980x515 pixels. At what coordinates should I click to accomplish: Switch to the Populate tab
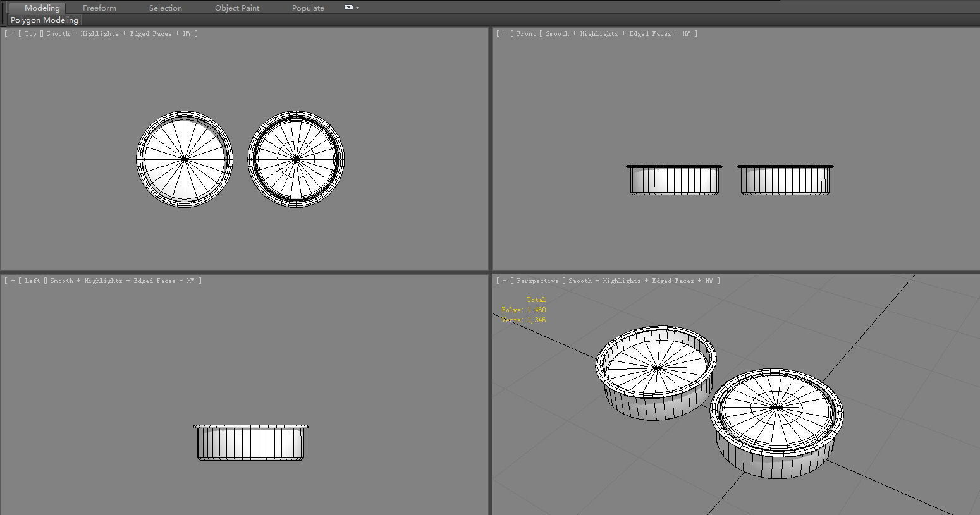(x=308, y=8)
